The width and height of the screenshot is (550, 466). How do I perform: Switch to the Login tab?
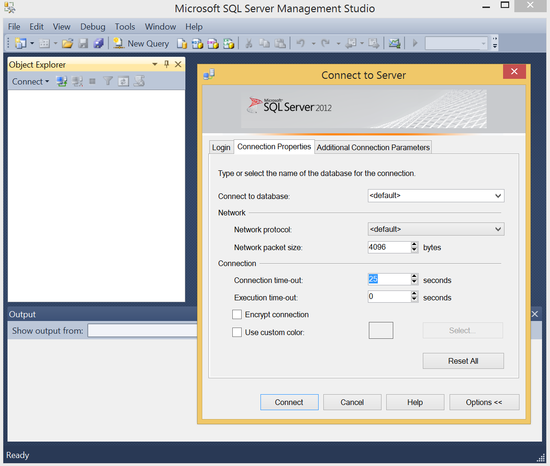pyautogui.click(x=221, y=147)
